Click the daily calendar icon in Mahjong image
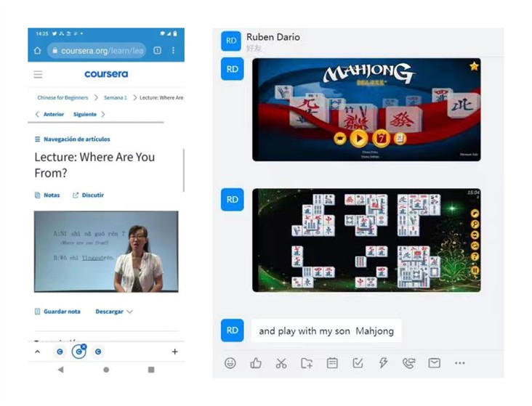 click(x=381, y=139)
